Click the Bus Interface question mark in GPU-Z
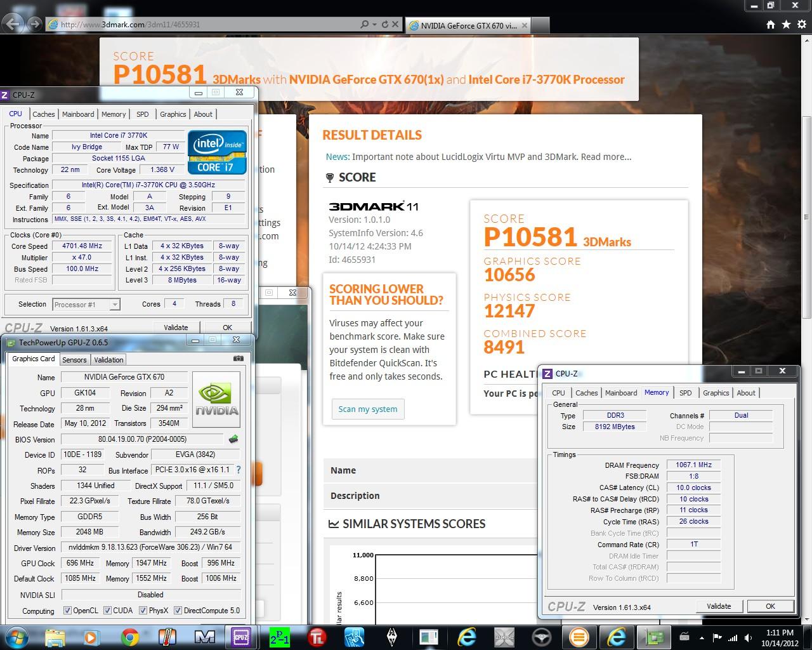This screenshot has height=650, width=812. pos(238,470)
